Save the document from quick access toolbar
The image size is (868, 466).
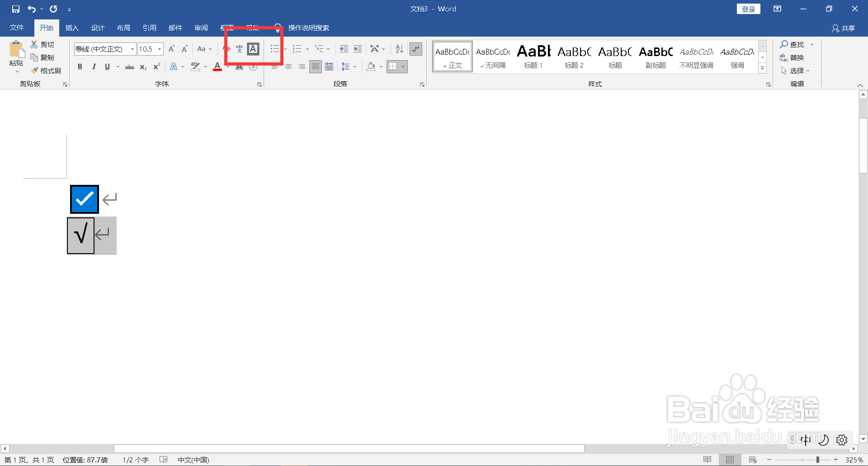coord(16,9)
